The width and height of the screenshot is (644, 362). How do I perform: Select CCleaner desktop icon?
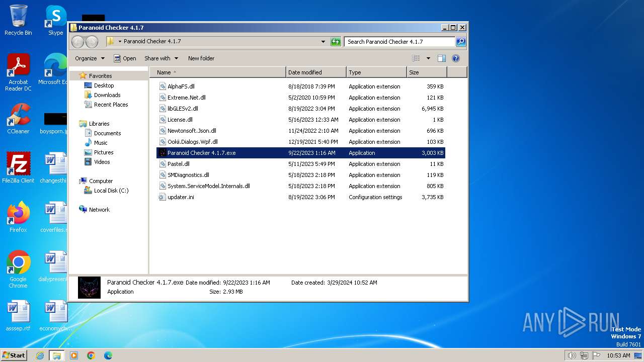(18, 119)
